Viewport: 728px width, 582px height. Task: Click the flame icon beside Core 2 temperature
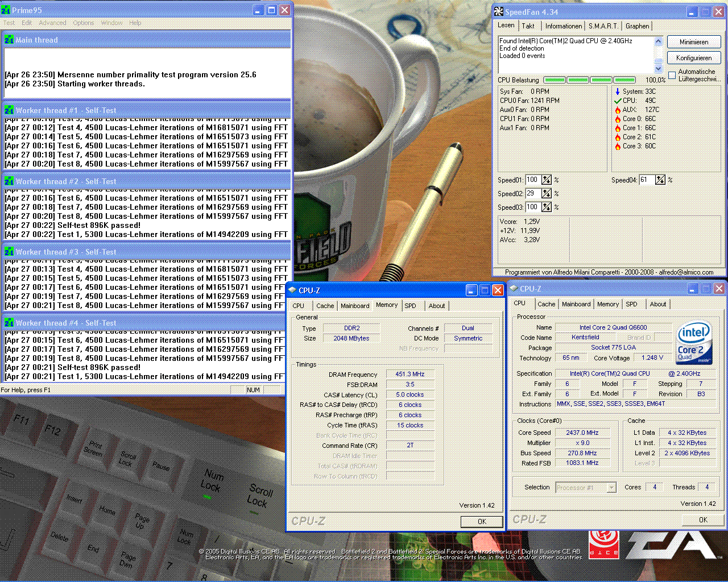coord(618,137)
